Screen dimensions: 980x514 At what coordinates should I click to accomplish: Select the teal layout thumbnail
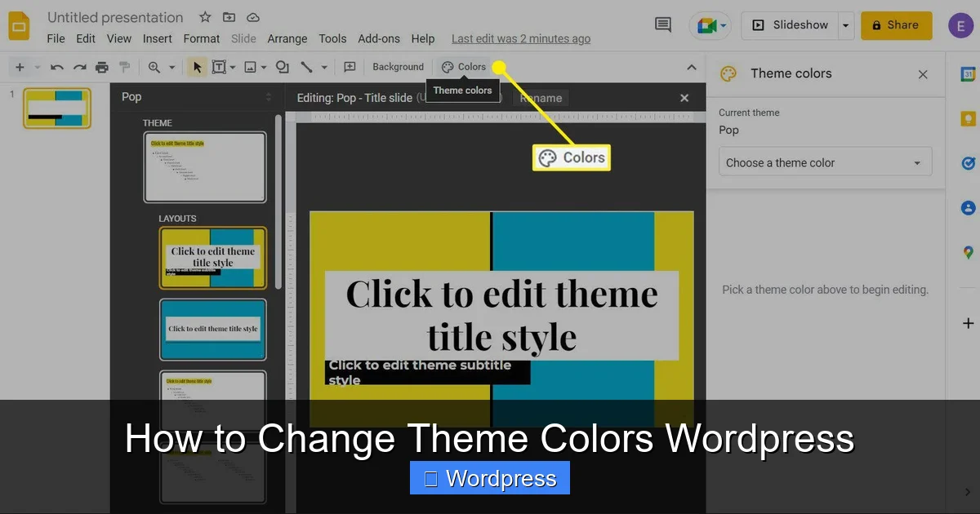(x=212, y=330)
